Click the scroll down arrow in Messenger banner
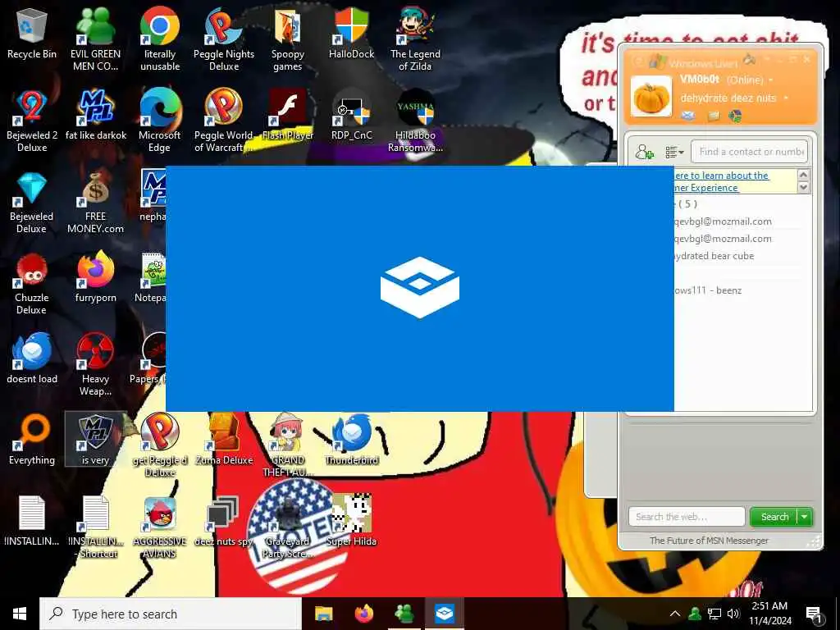Screen dimensions: 840x630 tap(803, 188)
